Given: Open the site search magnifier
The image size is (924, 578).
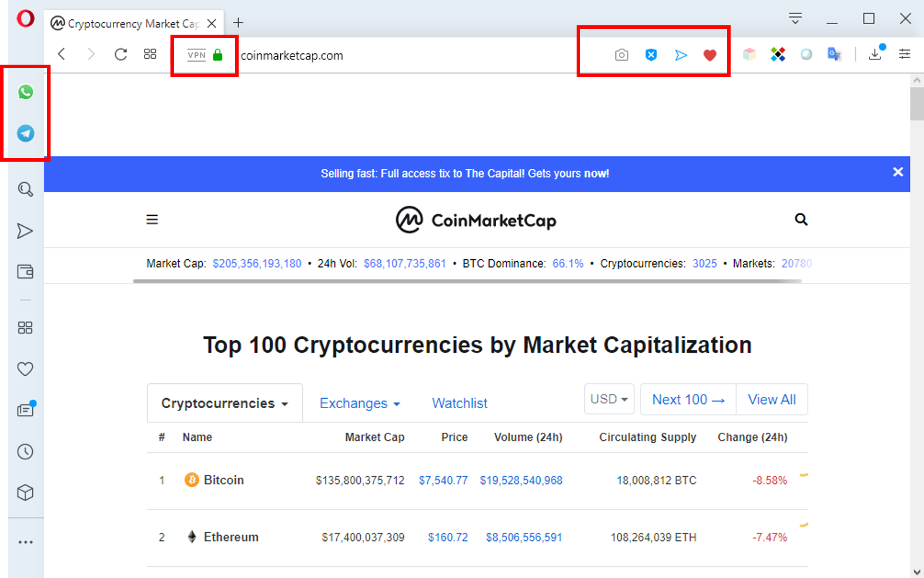Looking at the screenshot, I should [801, 219].
